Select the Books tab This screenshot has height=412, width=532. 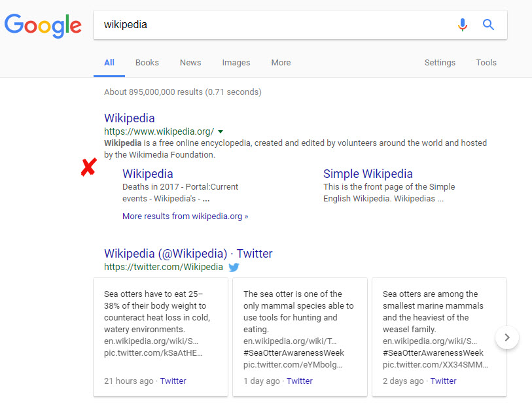[147, 63]
